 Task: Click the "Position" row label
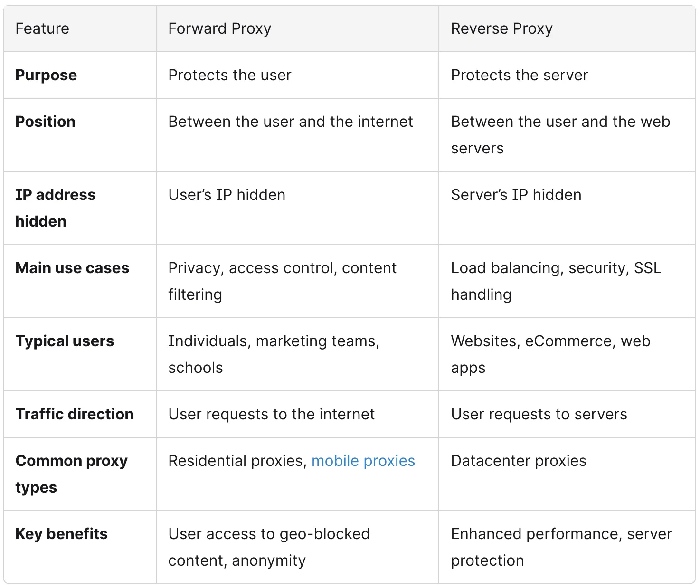pyautogui.click(x=45, y=122)
